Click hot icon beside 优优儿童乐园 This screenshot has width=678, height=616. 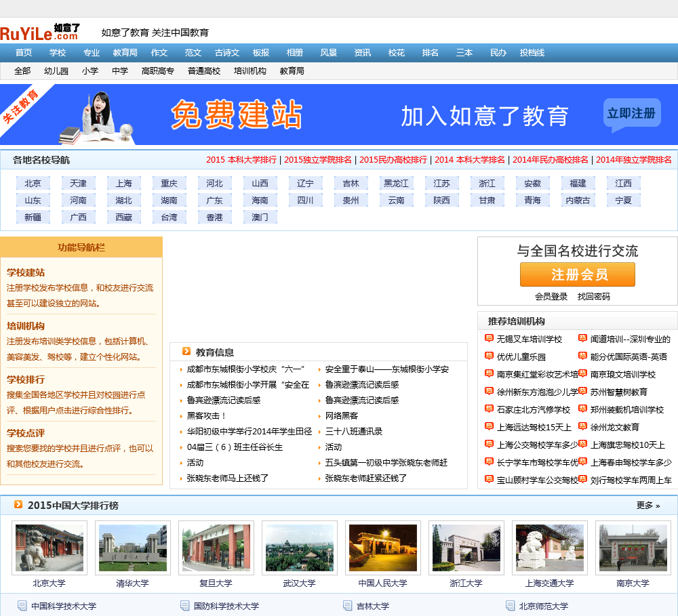pos(489,356)
